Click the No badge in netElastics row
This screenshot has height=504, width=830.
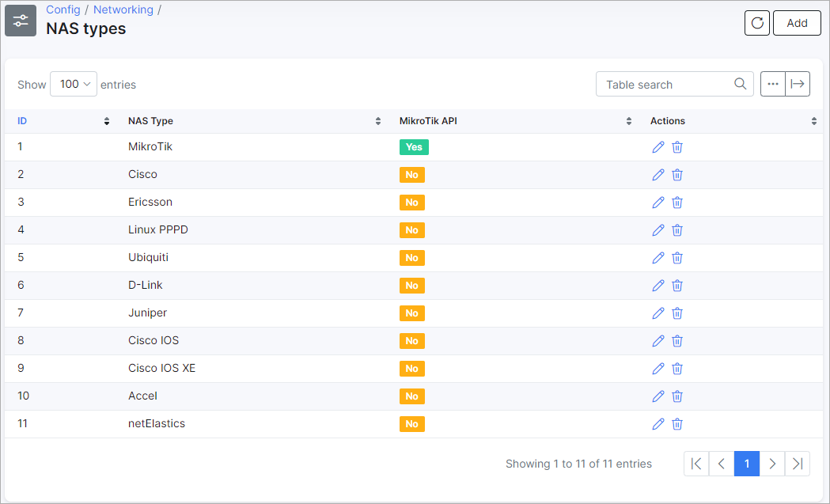[411, 423]
